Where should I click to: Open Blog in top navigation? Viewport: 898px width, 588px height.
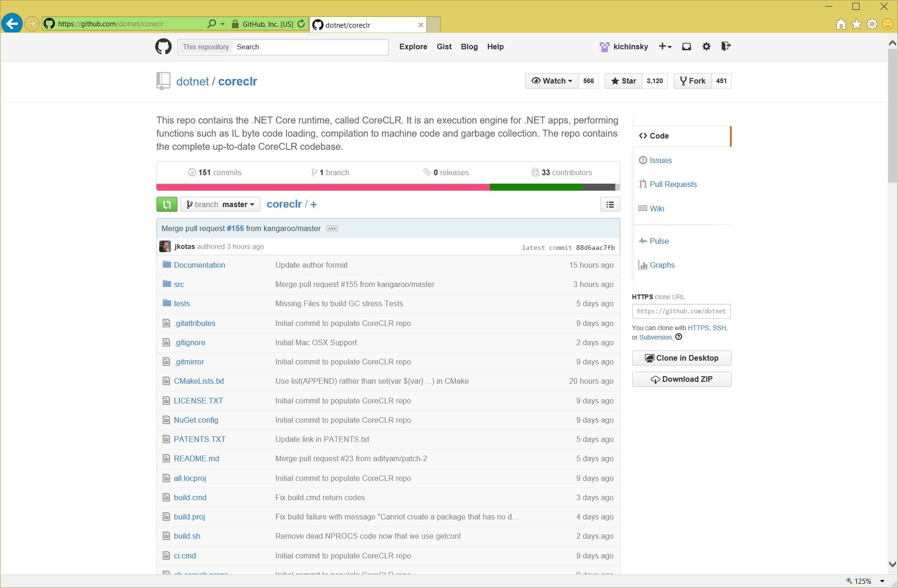coord(469,46)
